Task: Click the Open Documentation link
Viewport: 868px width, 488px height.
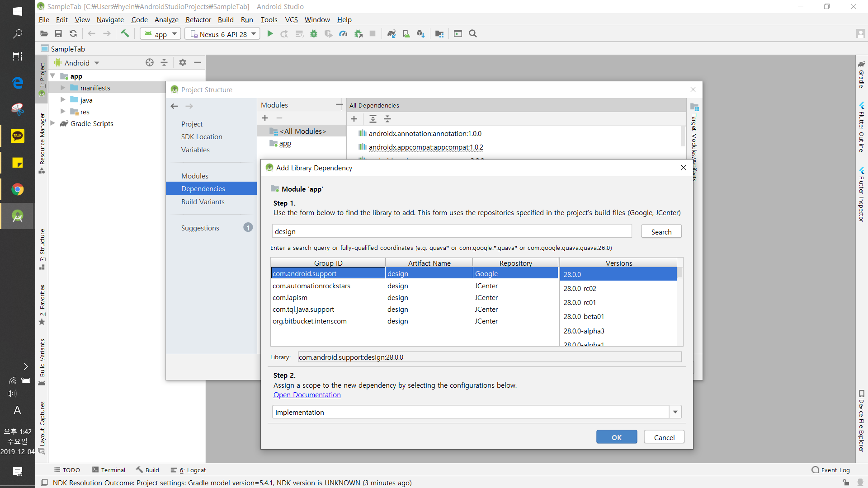Action: (307, 395)
